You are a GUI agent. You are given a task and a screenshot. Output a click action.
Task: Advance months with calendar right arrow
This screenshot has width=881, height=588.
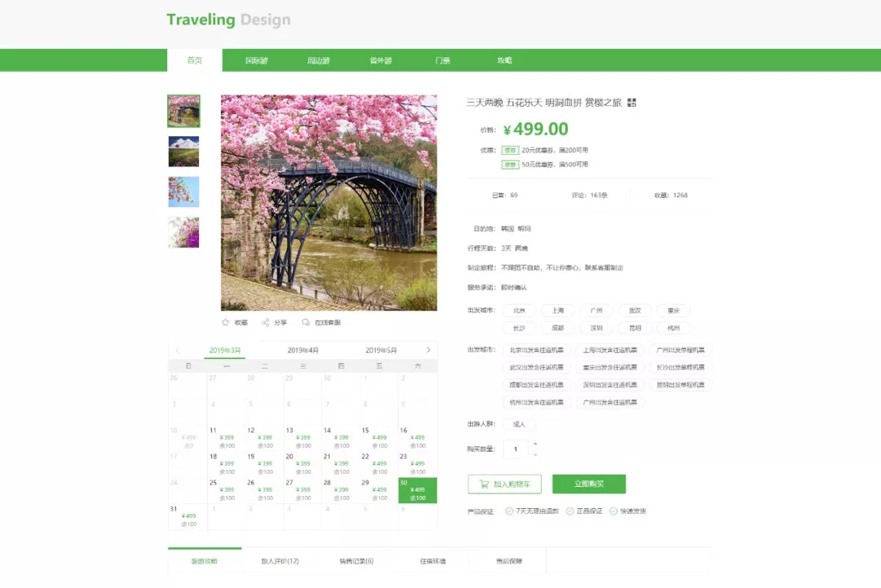pyautogui.click(x=428, y=350)
